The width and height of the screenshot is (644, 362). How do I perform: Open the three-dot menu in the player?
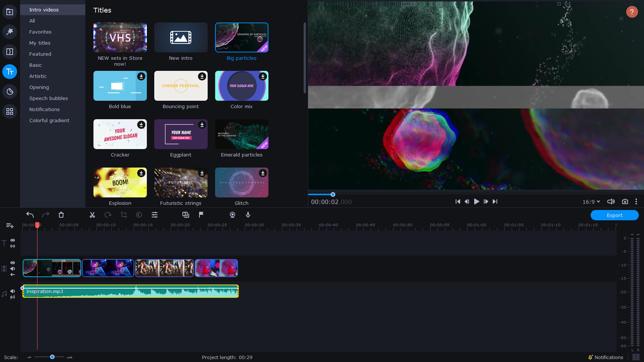click(637, 201)
